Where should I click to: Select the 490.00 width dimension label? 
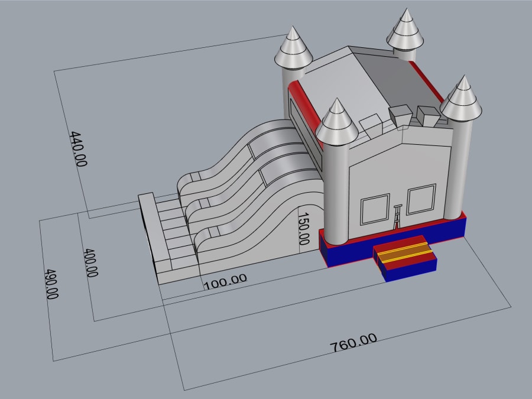click(x=51, y=284)
